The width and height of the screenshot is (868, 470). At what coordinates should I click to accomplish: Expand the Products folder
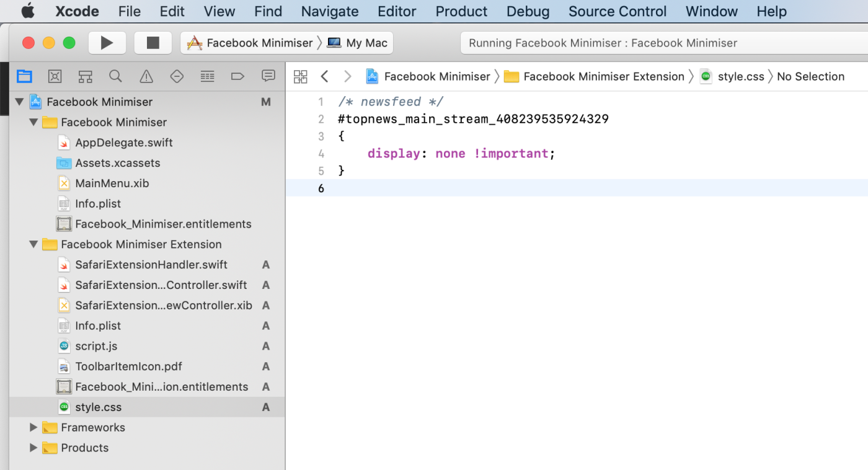click(33, 448)
